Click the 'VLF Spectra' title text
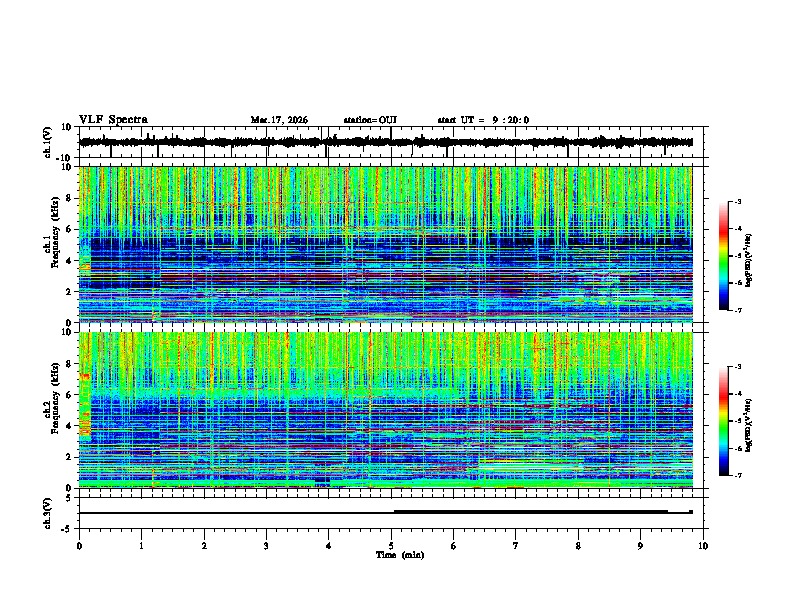This screenshot has width=792, height=612. click(113, 120)
